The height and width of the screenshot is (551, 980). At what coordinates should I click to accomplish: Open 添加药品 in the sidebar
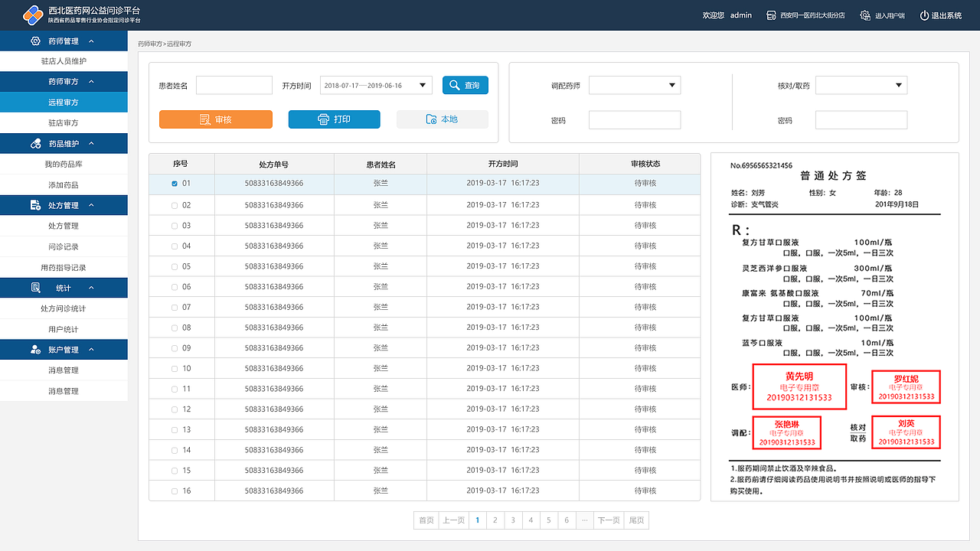pyautogui.click(x=64, y=185)
